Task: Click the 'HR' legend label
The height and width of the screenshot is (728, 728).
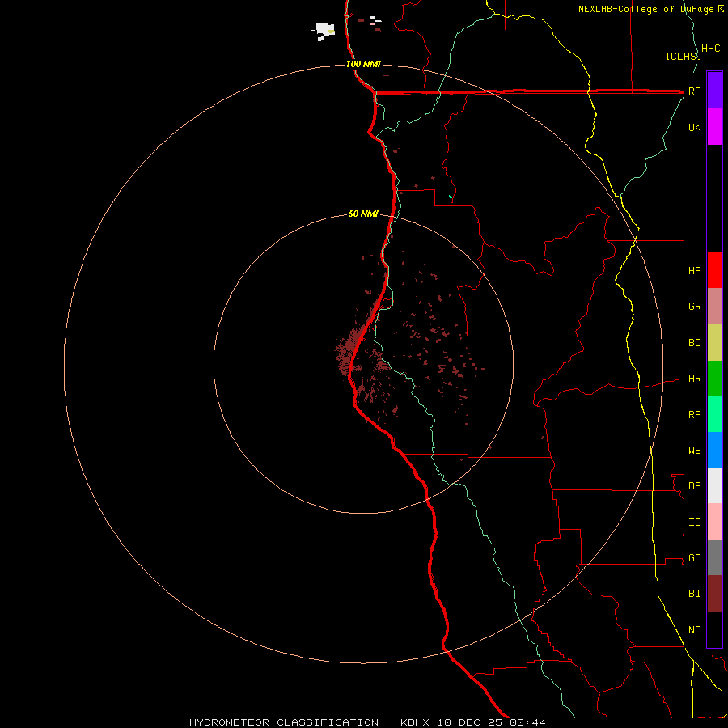Action: click(695, 379)
